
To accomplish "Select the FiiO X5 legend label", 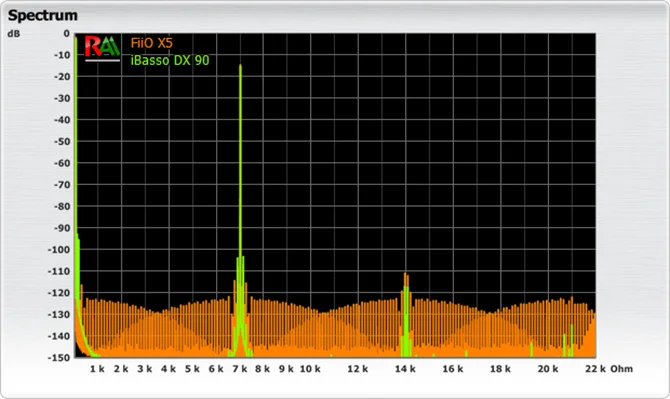I will point(152,43).
